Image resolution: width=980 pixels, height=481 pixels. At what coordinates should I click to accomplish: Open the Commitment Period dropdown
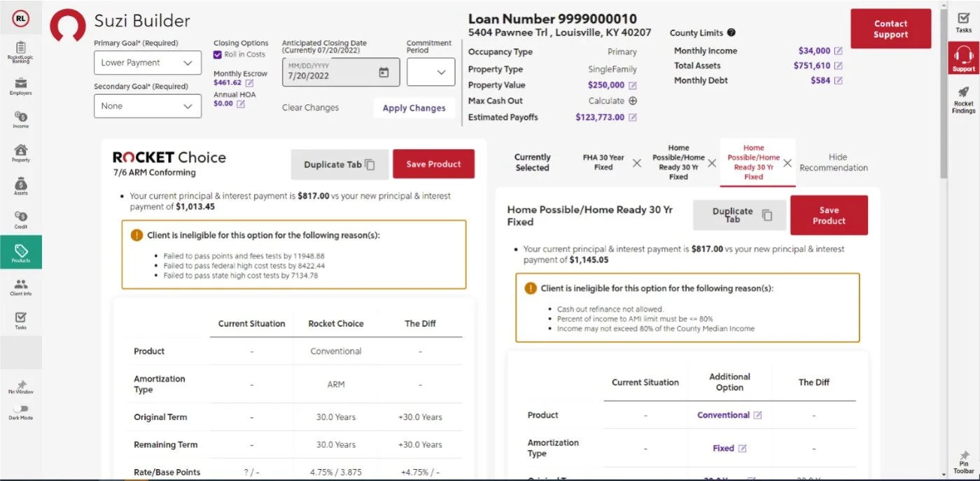point(430,72)
